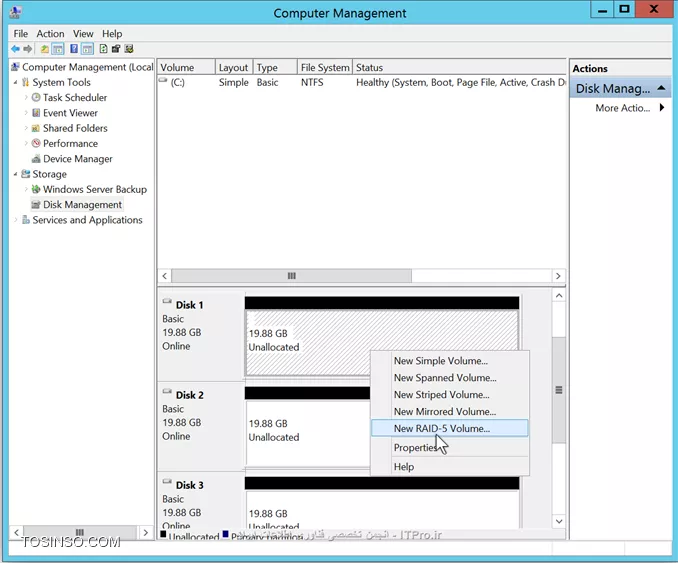
Task: Click the Refresh toolbar icon with green arrows
Action: [103, 49]
